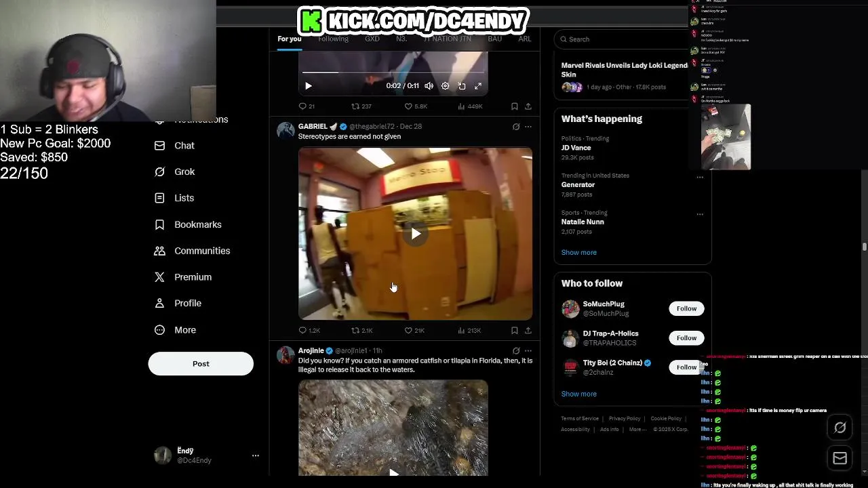Bookmark the top video post
The image size is (868, 488).
click(515, 106)
